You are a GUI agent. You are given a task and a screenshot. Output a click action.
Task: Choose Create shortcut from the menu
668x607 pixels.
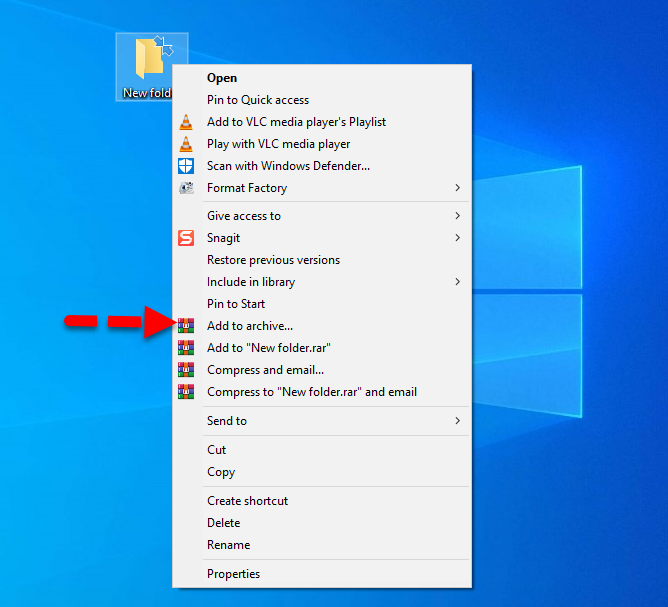[247, 501]
